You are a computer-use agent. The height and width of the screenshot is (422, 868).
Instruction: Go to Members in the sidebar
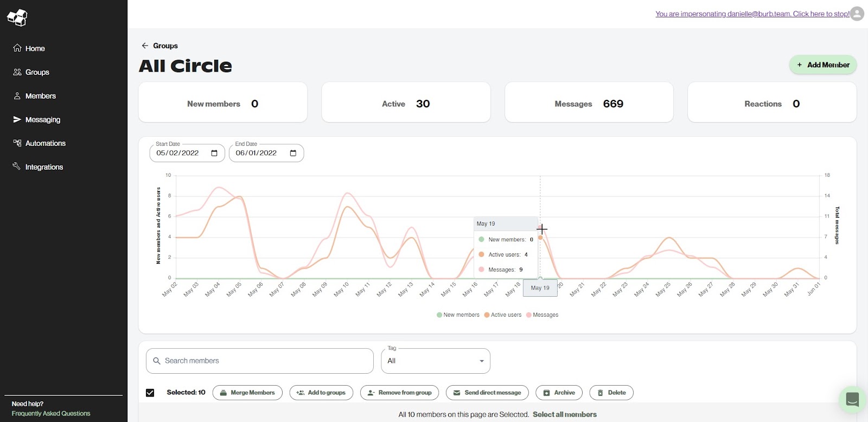[x=40, y=96]
